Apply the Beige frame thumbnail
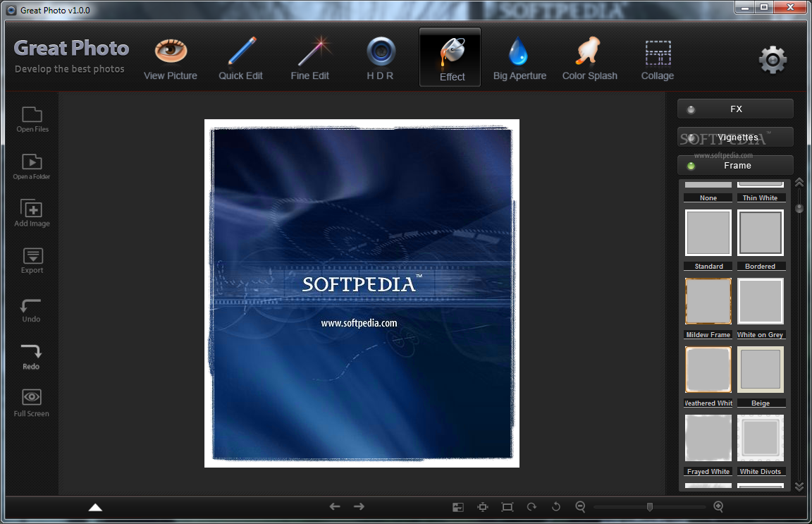The height and width of the screenshot is (524, 812). pyautogui.click(x=761, y=370)
